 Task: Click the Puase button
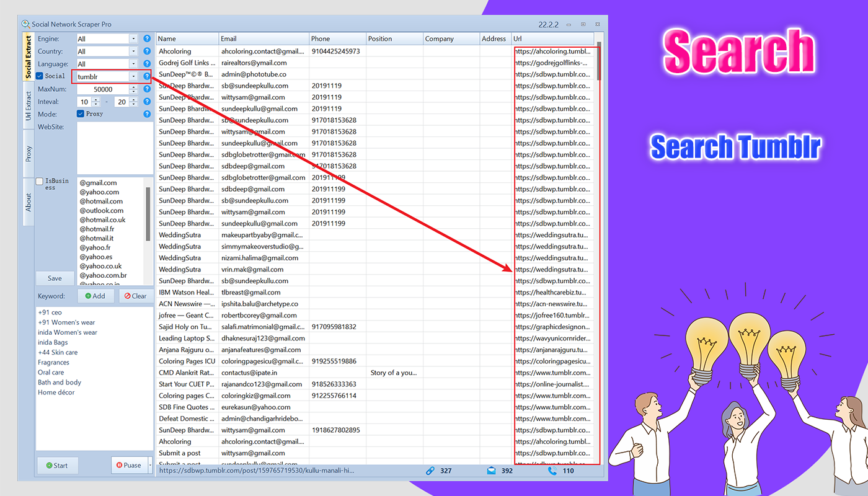(129, 465)
